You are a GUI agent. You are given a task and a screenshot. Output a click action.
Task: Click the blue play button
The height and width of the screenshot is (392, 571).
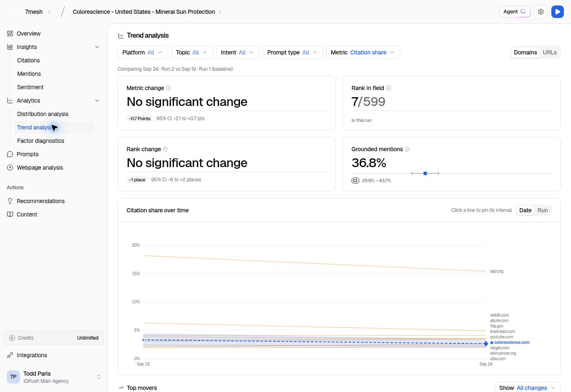[x=558, y=12]
